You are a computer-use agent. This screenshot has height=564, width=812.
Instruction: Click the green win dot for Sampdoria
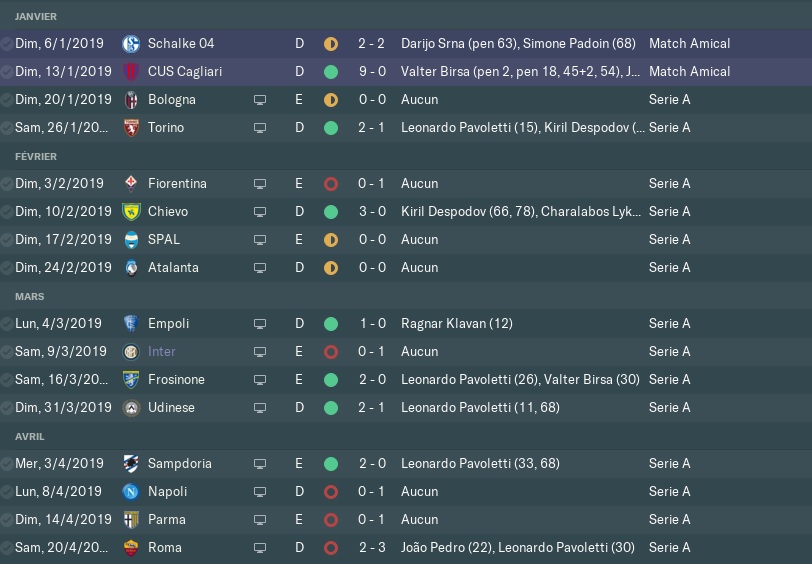[x=331, y=464]
